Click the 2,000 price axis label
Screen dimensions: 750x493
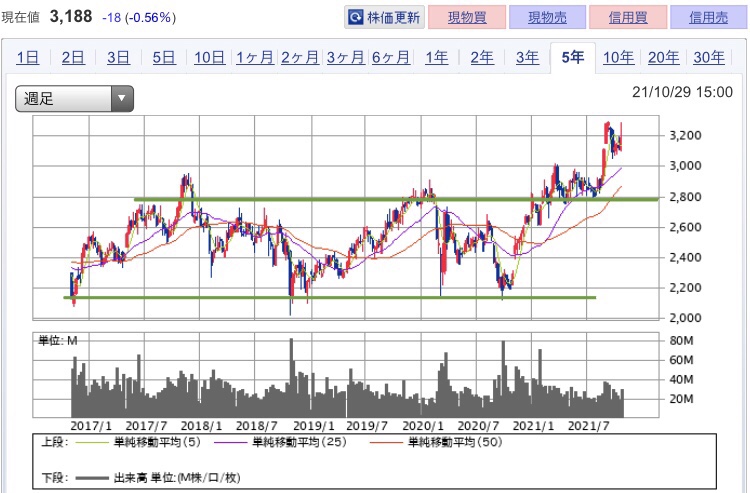pyautogui.click(x=685, y=318)
